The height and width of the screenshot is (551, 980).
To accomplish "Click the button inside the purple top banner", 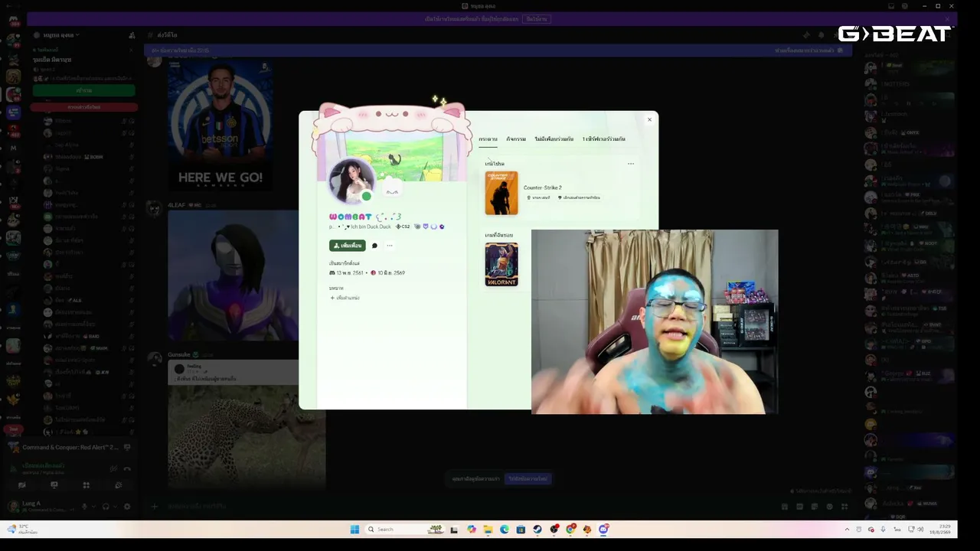I will tap(537, 19).
